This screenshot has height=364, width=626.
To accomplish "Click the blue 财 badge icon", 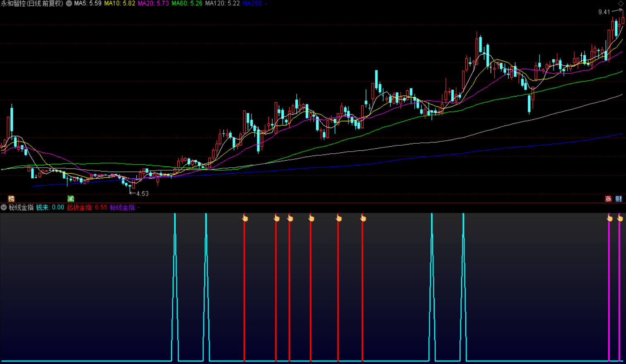I will click(619, 199).
